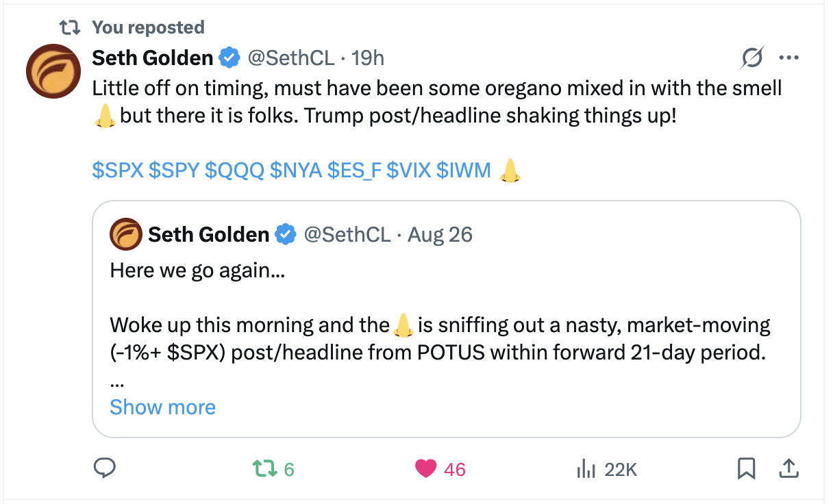Open the reply comment icon
The width and height of the screenshot is (833, 504).
pyautogui.click(x=104, y=468)
